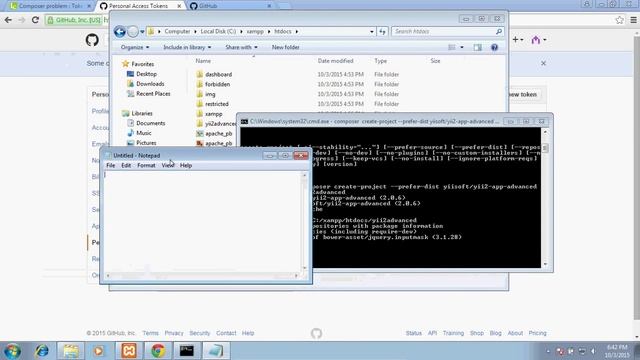This screenshot has width=640, height=360.
Task: Click the Pricing link in GitHub footer
Action: [537, 333]
